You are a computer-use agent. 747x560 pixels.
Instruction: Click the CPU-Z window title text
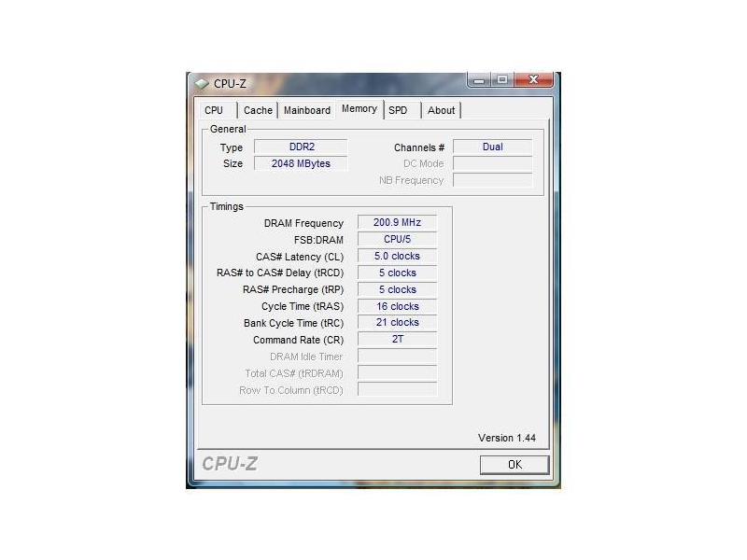(x=230, y=84)
